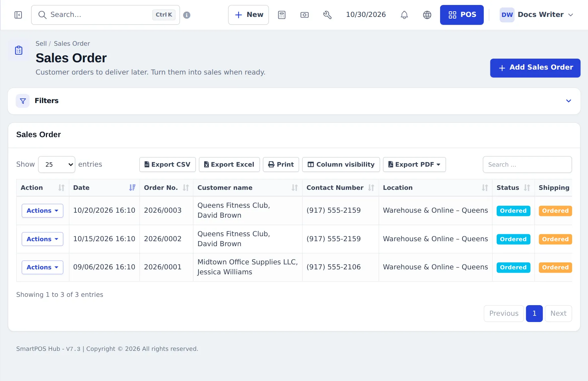Open Actions menu for order 2026/0002

pyautogui.click(x=42, y=239)
